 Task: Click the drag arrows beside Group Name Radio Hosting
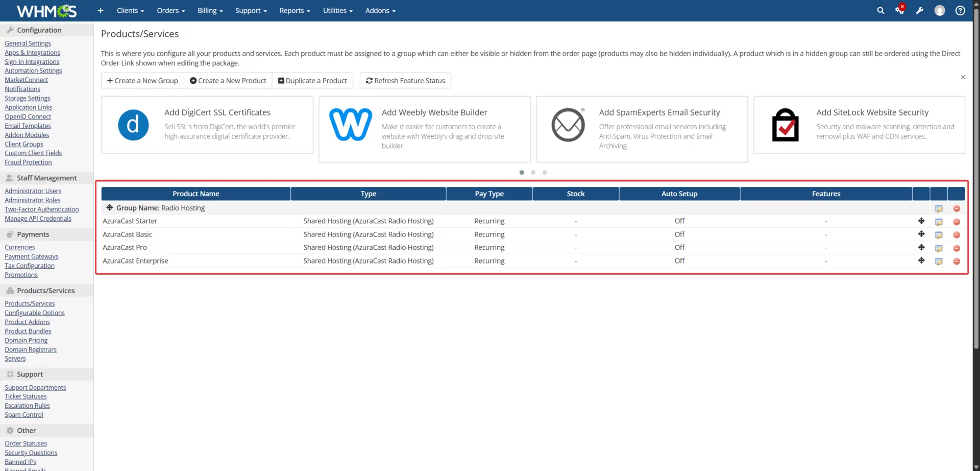pos(109,208)
